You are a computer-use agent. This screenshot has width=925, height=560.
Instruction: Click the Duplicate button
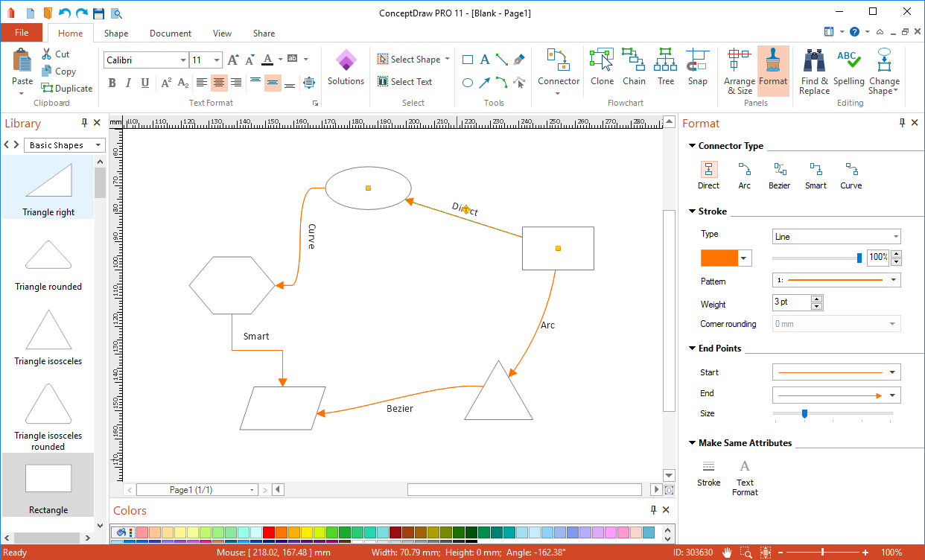pyautogui.click(x=67, y=88)
